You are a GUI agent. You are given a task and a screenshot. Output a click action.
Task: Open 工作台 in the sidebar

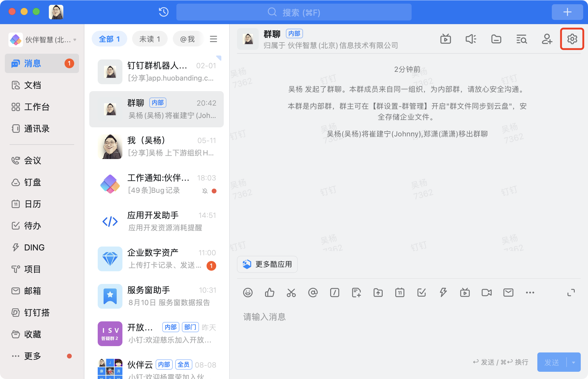click(42, 107)
